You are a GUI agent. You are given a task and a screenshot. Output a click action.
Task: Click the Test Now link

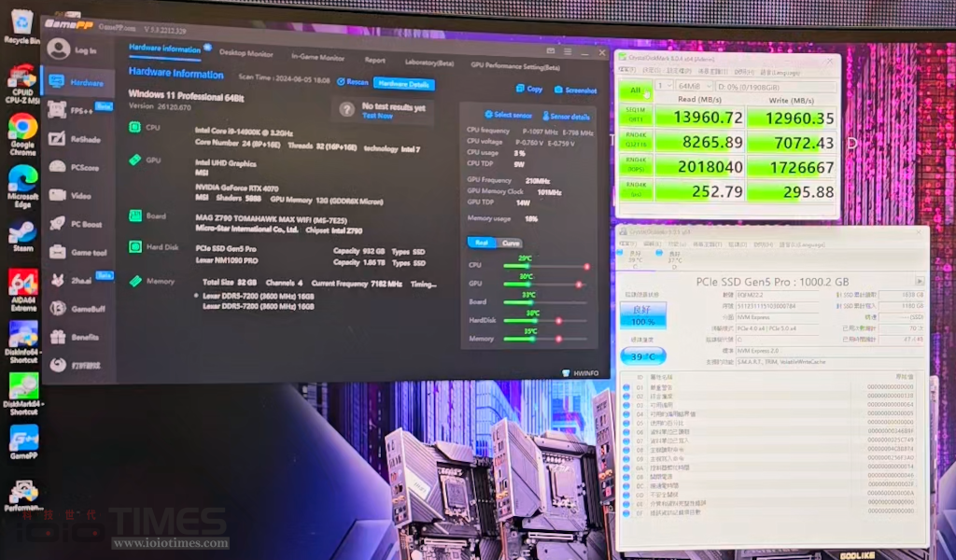(x=377, y=117)
